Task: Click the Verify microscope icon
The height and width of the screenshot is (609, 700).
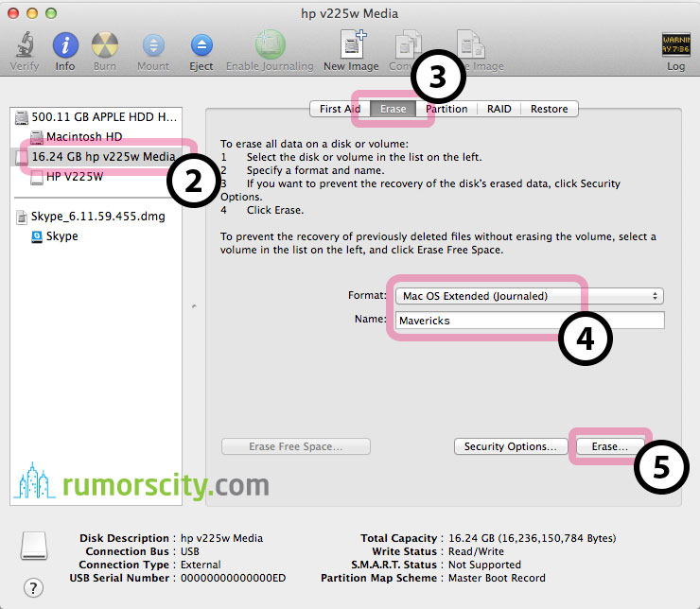Action: tap(25, 44)
